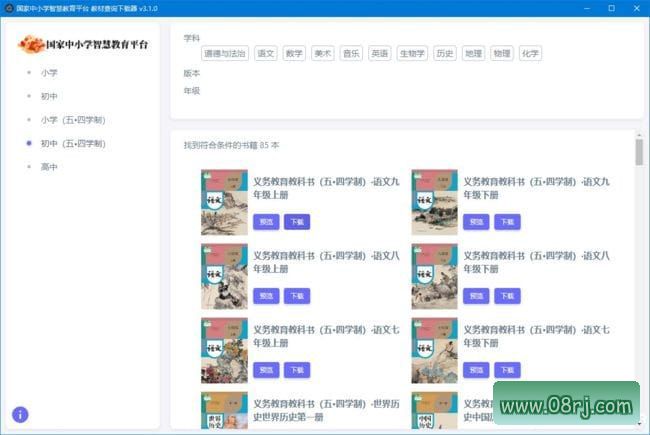Viewport: 650px width, 435px height.
Task: Click the 语文九年级下册 cover thumbnail
Action: 434,202
